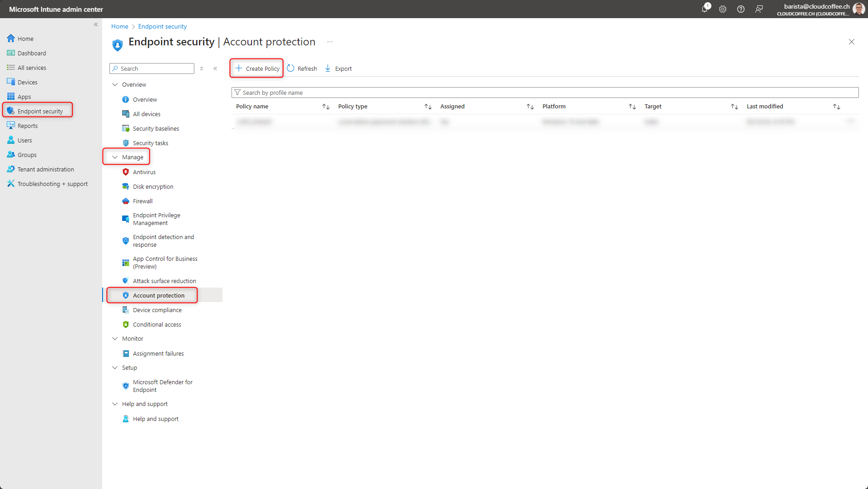Screen dimensions: 868x489
Task: Collapse the Endpoint security menu pane
Action: [x=216, y=68]
